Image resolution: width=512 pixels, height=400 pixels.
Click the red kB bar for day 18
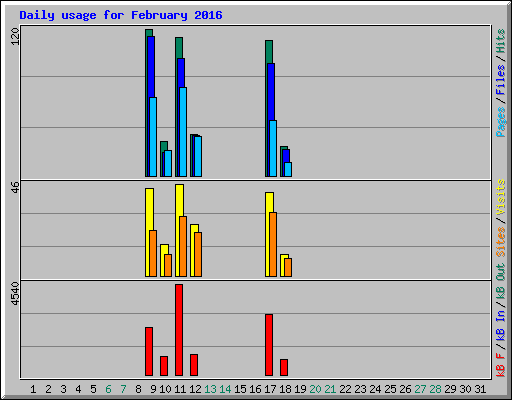(284, 367)
